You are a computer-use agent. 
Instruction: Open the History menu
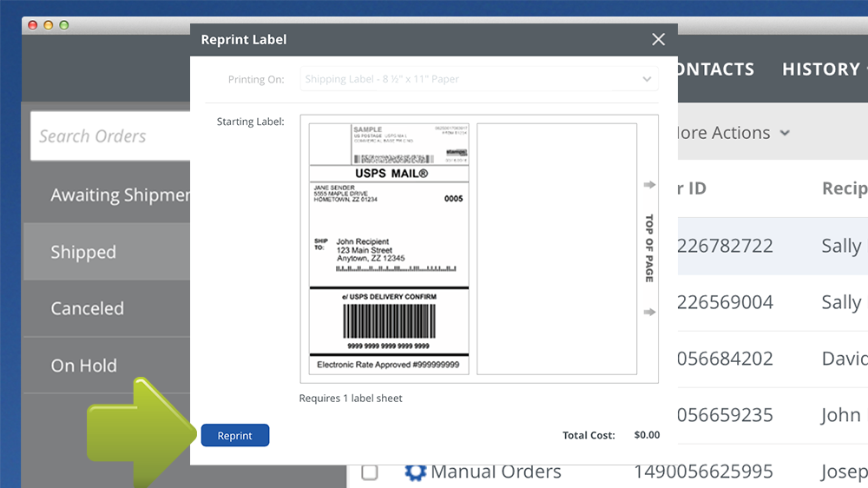(x=823, y=69)
